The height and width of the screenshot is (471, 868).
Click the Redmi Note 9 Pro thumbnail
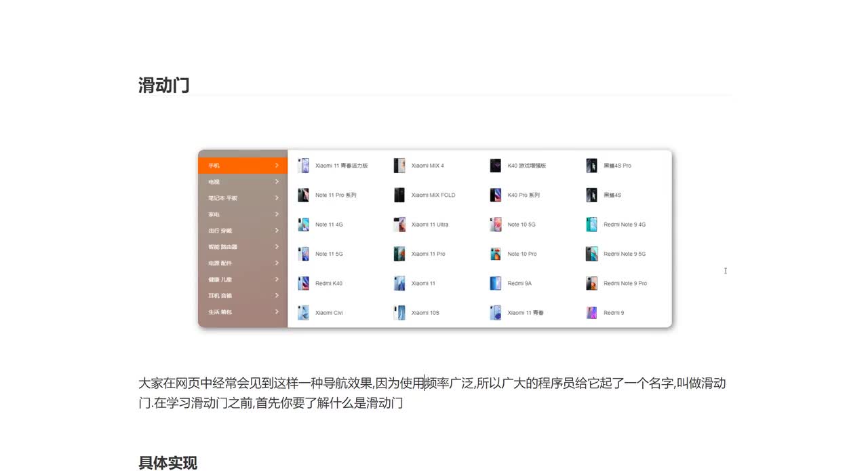(592, 283)
